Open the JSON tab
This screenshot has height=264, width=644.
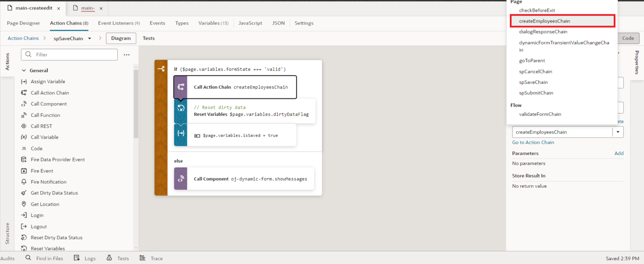[x=278, y=23]
